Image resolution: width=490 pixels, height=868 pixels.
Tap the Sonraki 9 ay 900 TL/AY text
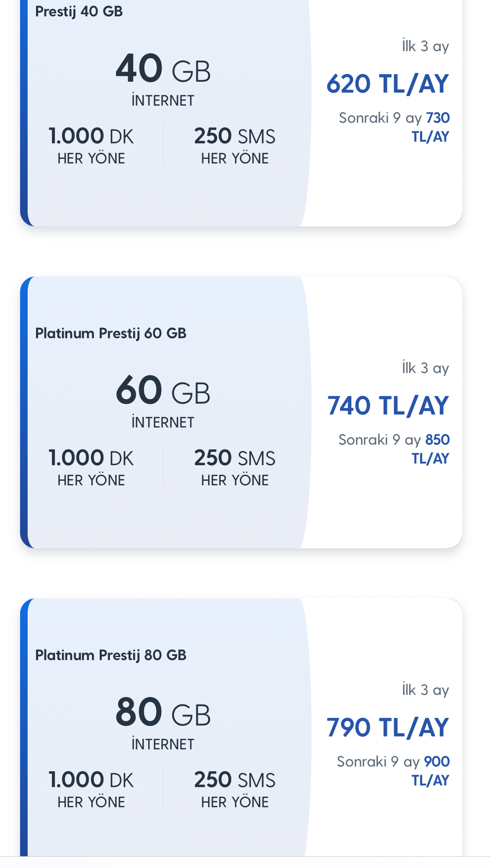(x=393, y=771)
